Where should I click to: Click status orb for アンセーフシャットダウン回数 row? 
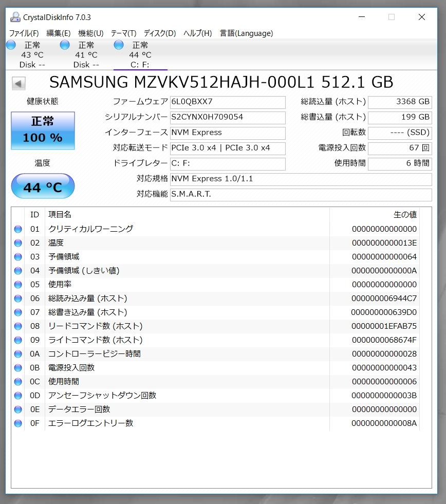(18, 396)
